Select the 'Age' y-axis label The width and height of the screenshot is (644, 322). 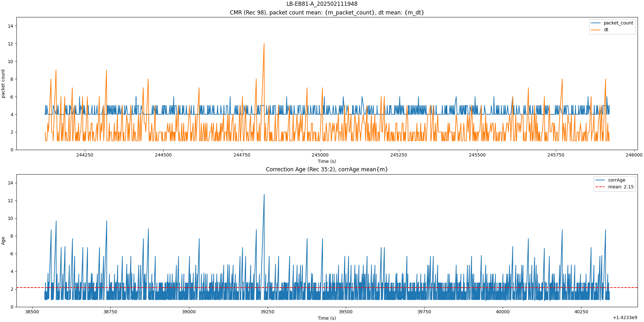4,241
